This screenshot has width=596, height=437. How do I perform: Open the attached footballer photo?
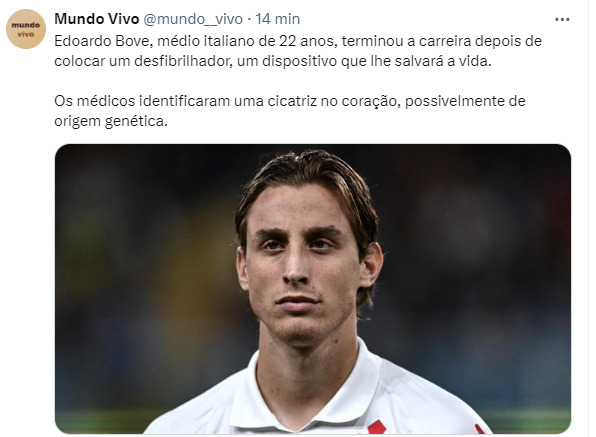[x=313, y=289]
